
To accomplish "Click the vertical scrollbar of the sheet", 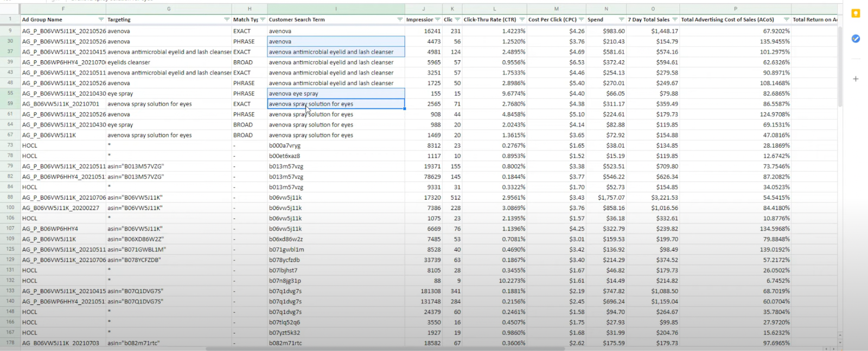I will point(840,66).
